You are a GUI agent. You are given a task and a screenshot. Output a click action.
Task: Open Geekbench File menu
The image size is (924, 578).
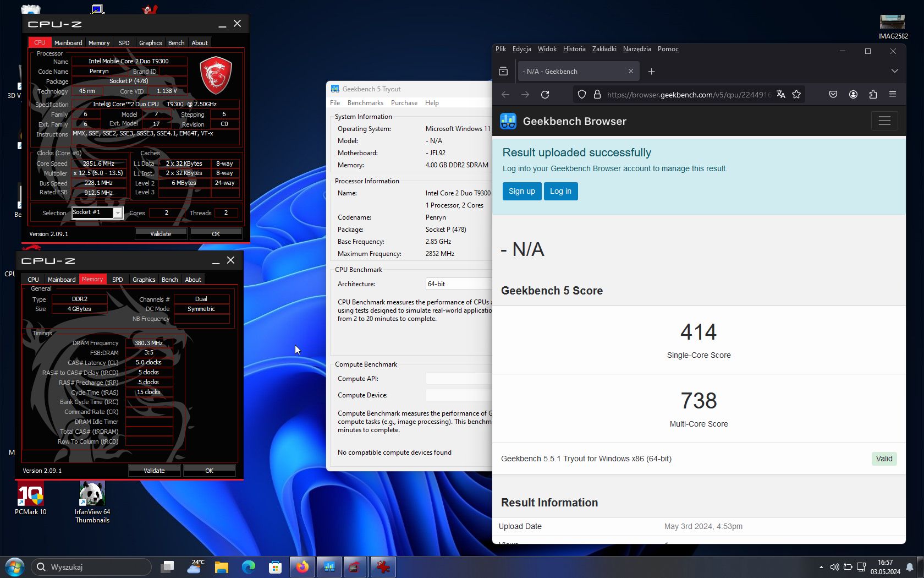pos(335,103)
